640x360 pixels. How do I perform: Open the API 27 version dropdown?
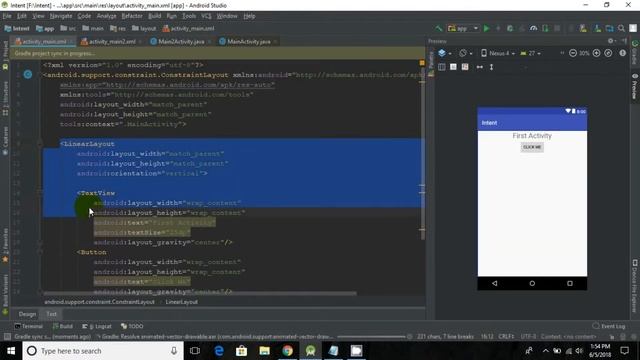[530, 53]
